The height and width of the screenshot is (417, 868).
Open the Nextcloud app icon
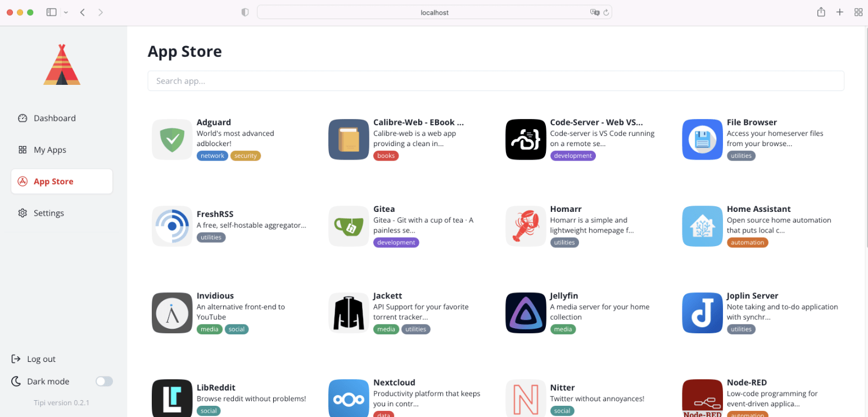[349, 398]
